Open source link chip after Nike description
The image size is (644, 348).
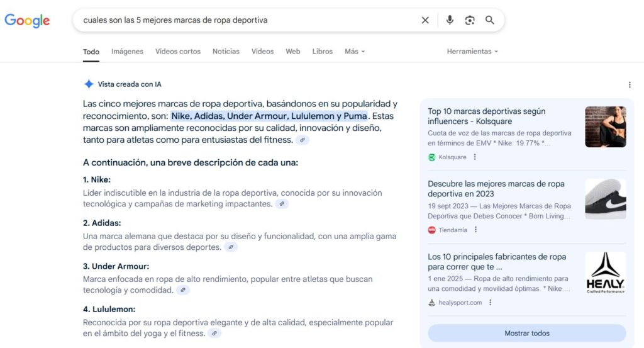(x=282, y=204)
